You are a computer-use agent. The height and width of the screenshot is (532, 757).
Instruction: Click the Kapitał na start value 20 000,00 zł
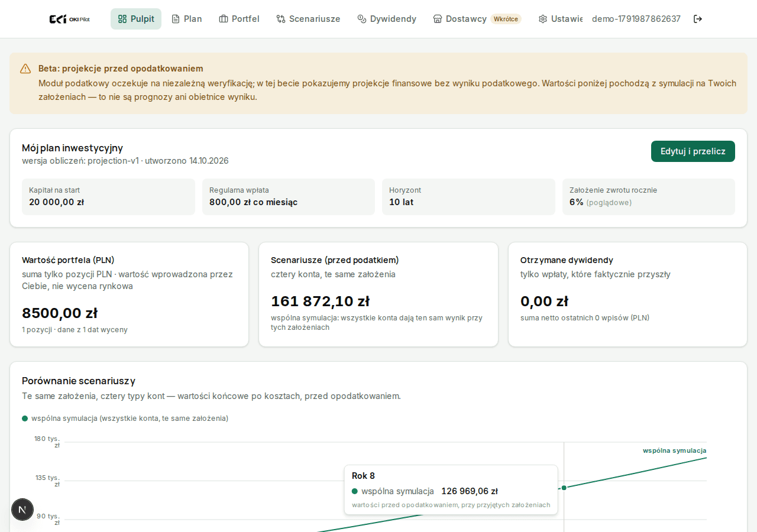[x=57, y=202]
